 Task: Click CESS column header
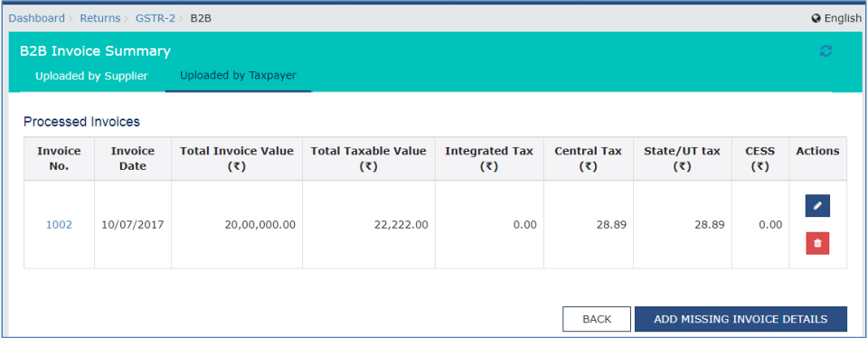[x=760, y=159]
